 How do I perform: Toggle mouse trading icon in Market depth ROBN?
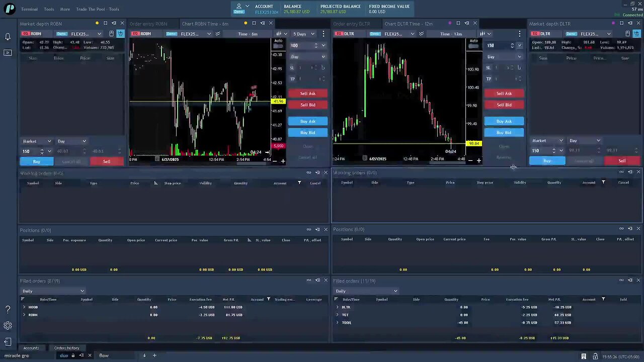(x=111, y=34)
